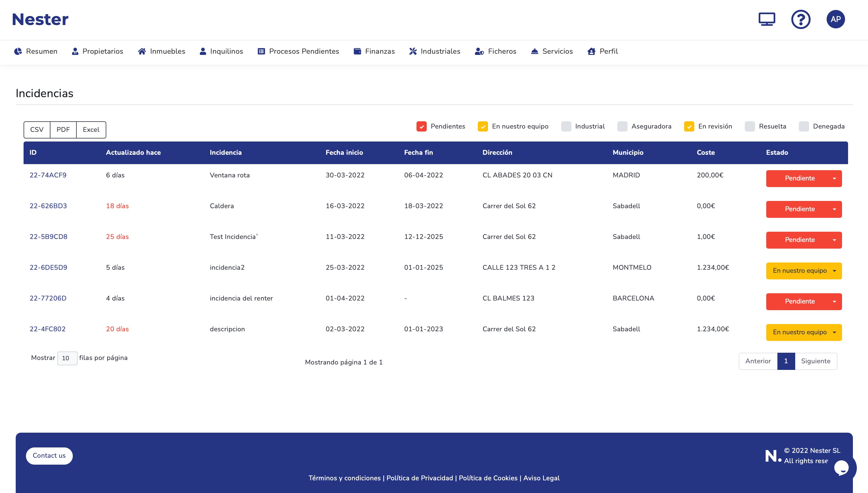The image size is (868, 493).
Task: Open incident 22-74ACF9 link
Action: pos(48,175)
